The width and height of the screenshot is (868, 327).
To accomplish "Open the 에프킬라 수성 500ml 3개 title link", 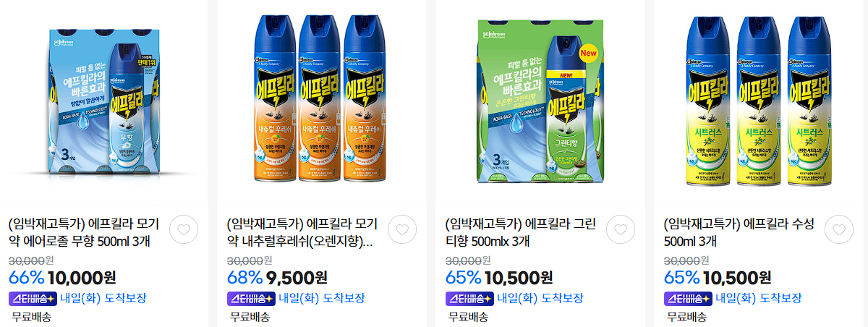I will pyautogui.click(x=739, y=232).
